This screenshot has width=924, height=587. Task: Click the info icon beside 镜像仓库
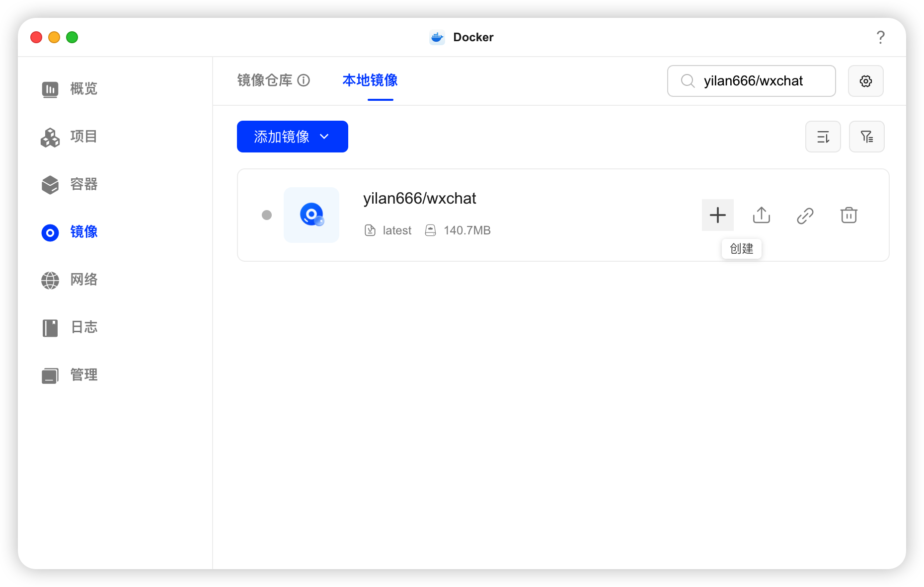(x=304, y=80)
